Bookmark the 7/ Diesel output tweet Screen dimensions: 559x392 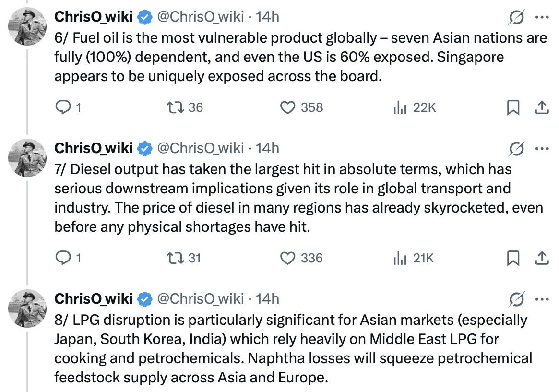[x=513, y=258]
